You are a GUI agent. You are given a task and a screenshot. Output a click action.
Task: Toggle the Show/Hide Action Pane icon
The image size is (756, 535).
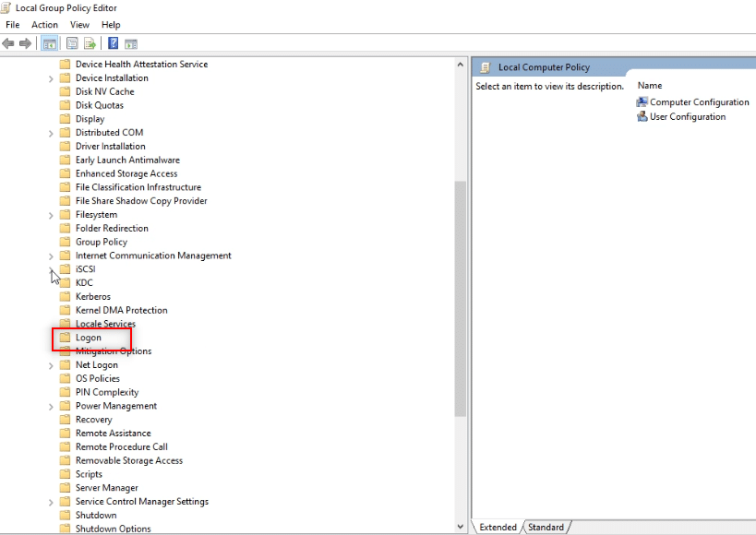(x=131, y=44)
